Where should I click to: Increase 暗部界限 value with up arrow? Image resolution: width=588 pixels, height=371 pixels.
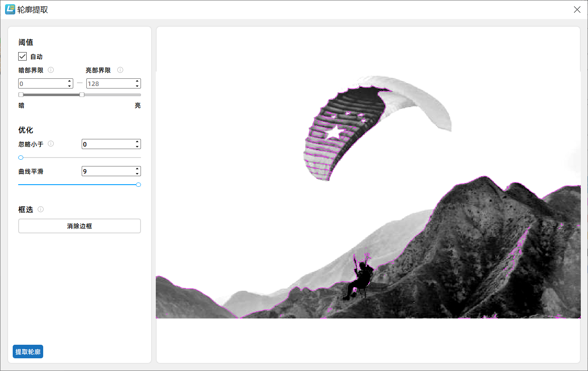tap(69, 81)
